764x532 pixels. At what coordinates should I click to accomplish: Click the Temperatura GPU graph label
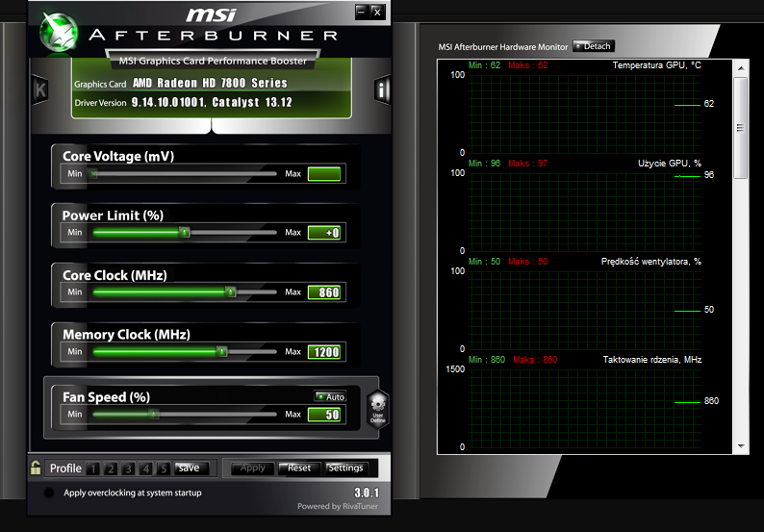(657, 65)
